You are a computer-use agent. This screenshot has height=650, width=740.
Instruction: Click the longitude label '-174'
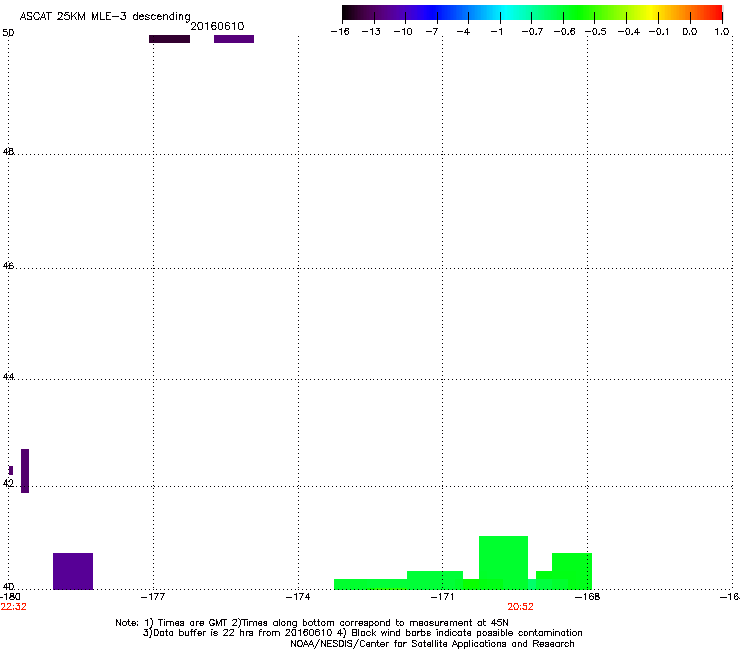pos(298,597)
